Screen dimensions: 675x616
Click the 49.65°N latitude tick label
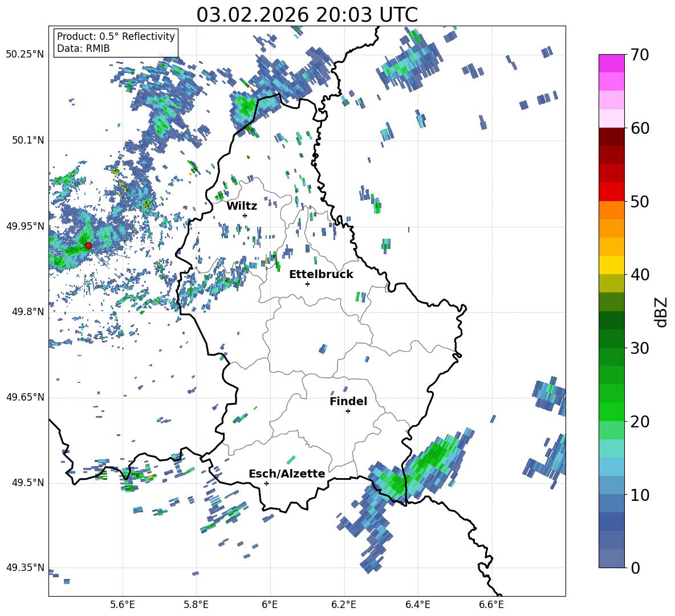pos(25,397)
